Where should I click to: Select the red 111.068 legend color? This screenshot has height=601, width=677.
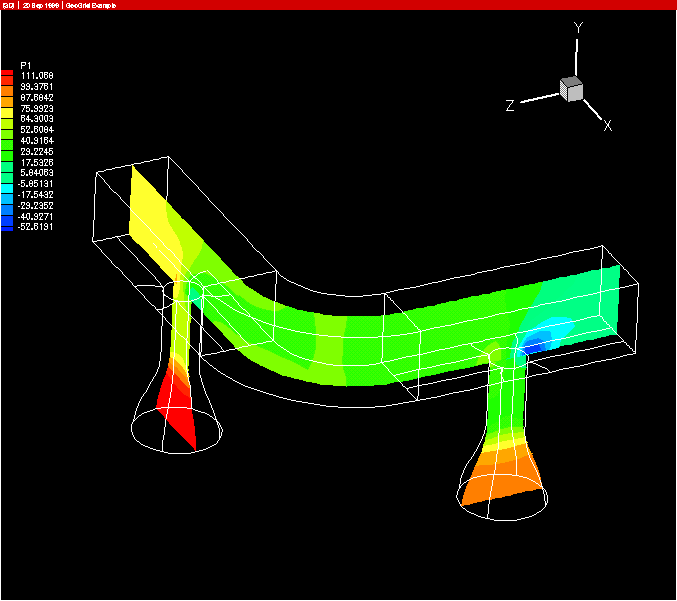pos(8,76)
